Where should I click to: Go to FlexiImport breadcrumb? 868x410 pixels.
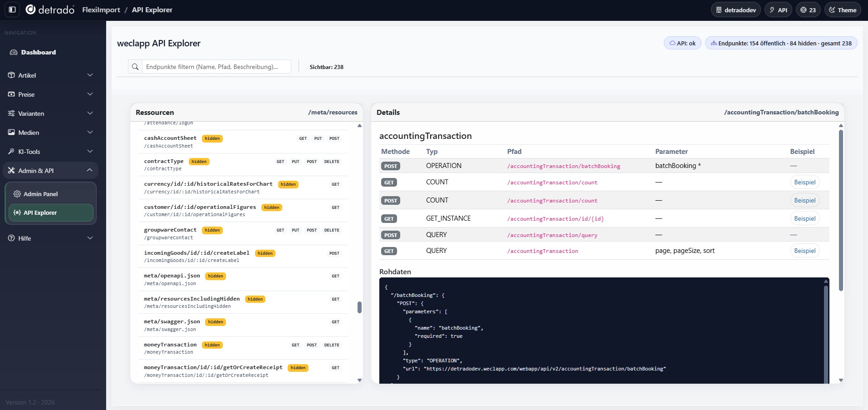101,10
